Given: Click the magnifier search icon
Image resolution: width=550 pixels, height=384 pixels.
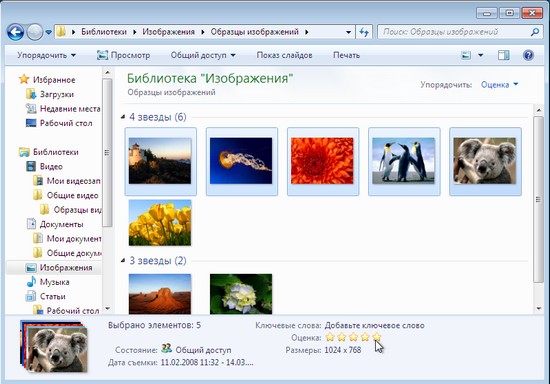Looking at the screenshot, I should coord(535,32).
